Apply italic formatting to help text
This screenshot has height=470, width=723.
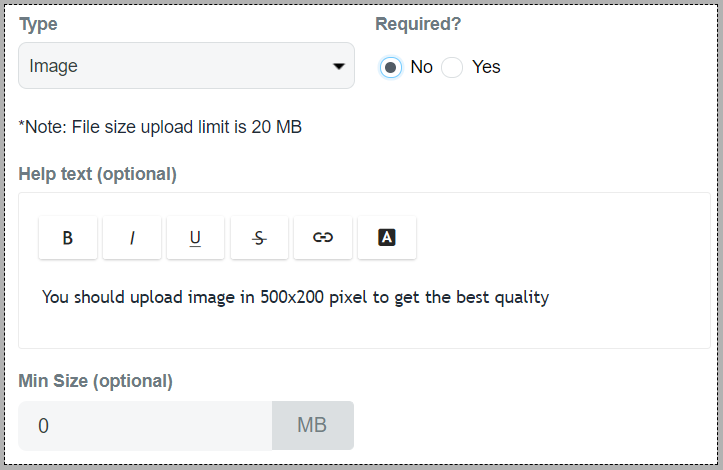(x=132, y=238)
